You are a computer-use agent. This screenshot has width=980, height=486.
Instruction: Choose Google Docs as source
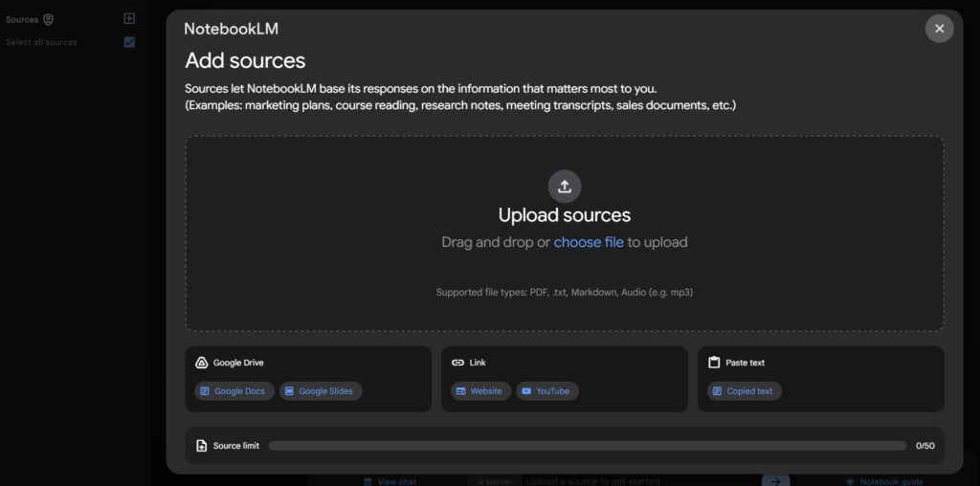pyautogui.click(x=234, y=391)
